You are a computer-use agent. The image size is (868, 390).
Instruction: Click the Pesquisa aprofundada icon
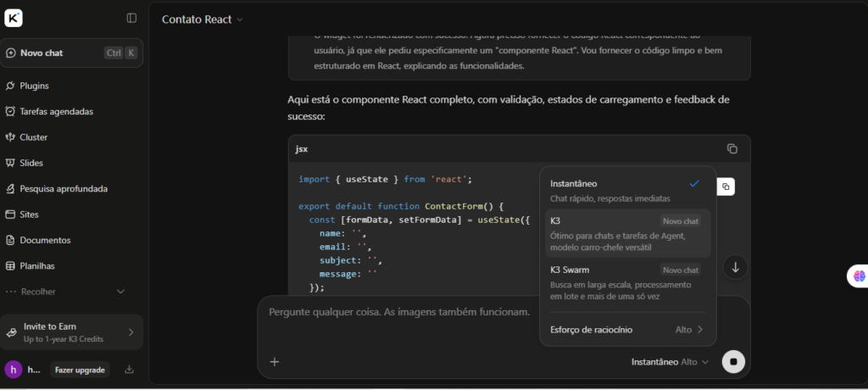tap(10, 189)
